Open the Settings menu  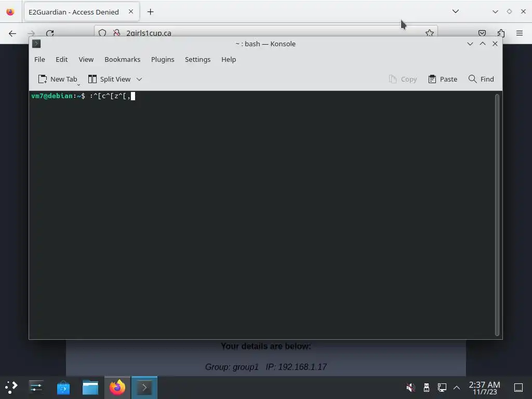(197, 59)
